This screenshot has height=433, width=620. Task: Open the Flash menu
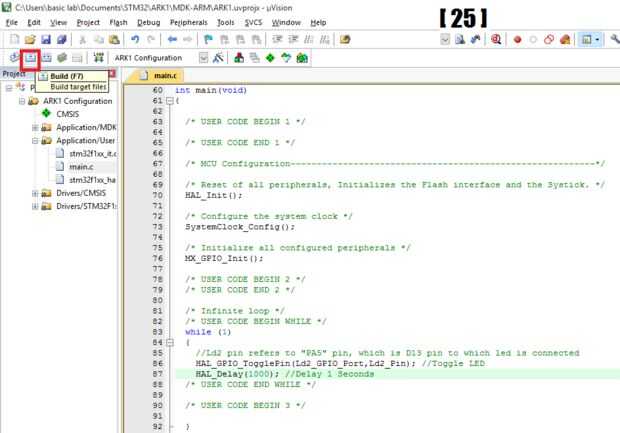click(118, 23)
